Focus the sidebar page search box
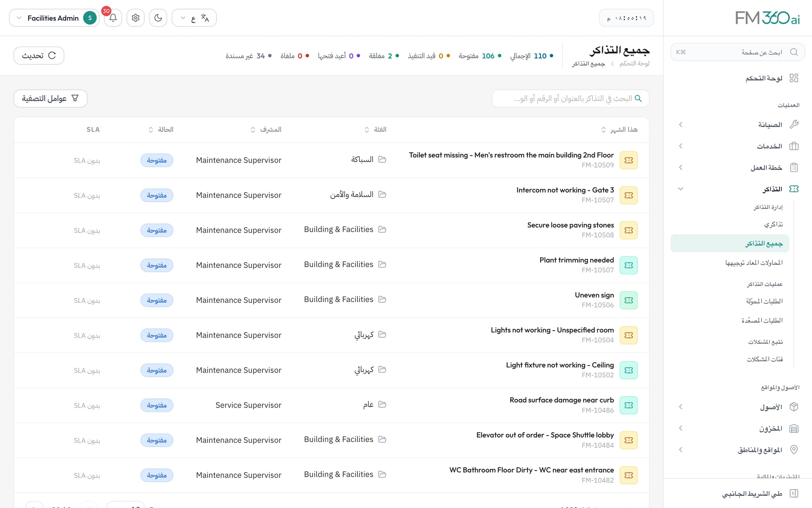This screenshot has height=508, width=812. [x=738, y=52]
